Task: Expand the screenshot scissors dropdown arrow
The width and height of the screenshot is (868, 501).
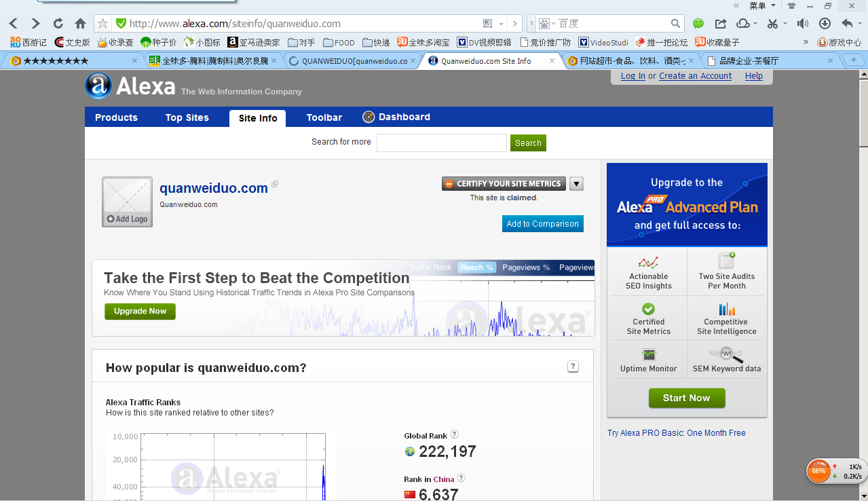Action: coord(785,24)
